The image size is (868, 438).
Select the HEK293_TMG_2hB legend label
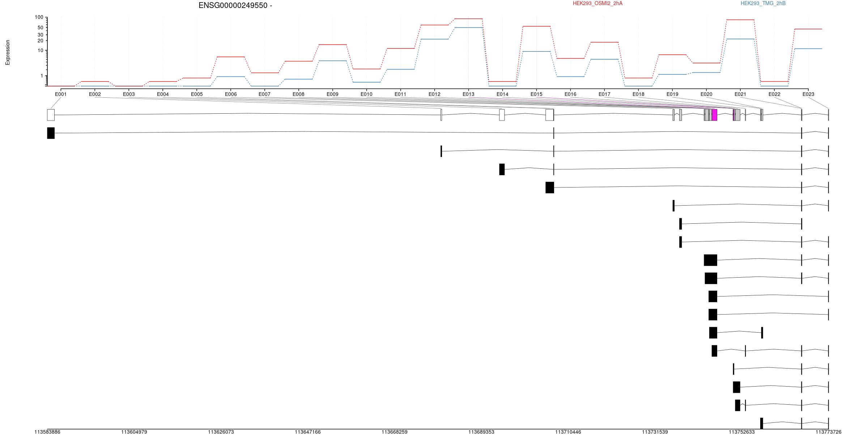click(x=763, y=3)
